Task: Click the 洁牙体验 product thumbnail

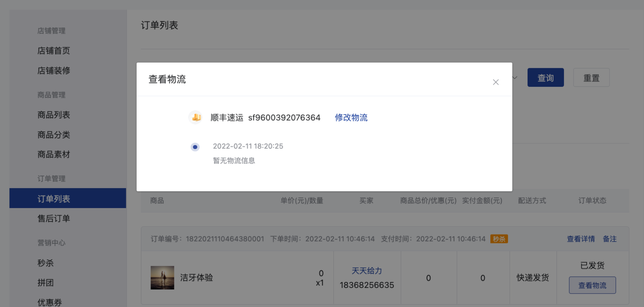Action: 162,277
